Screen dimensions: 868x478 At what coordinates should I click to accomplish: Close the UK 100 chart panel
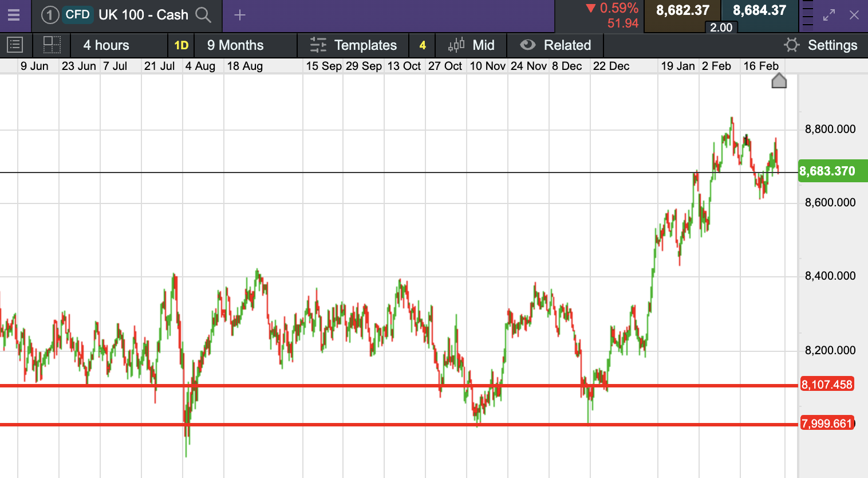pyautogui.click(x=854, y=15)
